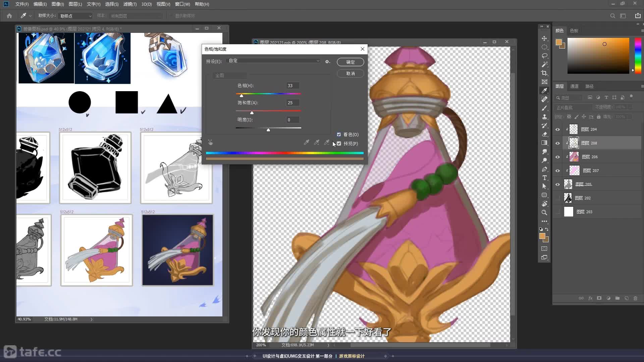Select the Eraser tool
The image size is (644, 362).
pos(544,134)
